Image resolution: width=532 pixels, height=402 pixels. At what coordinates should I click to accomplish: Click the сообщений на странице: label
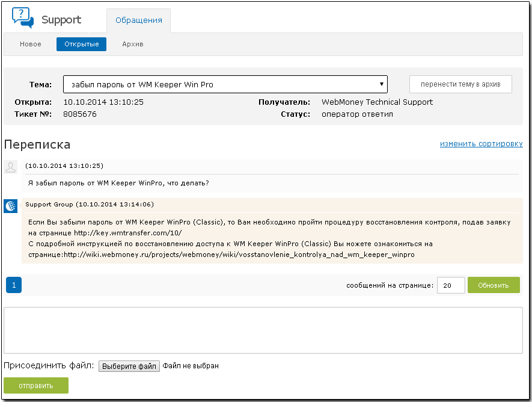click(390, 285)
